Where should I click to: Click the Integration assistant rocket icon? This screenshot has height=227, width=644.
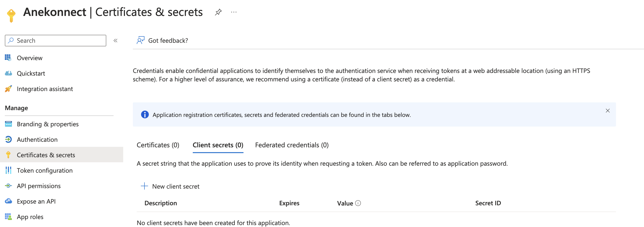[x=8, y=89]
